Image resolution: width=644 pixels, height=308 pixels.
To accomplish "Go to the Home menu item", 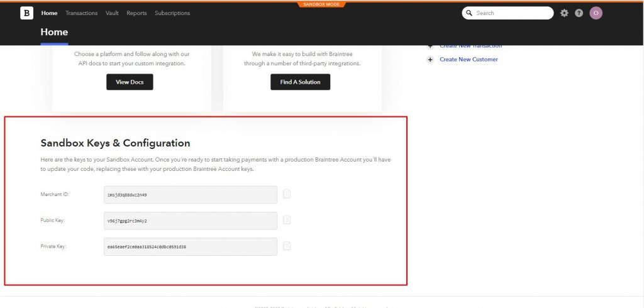I will pos(49,13).
